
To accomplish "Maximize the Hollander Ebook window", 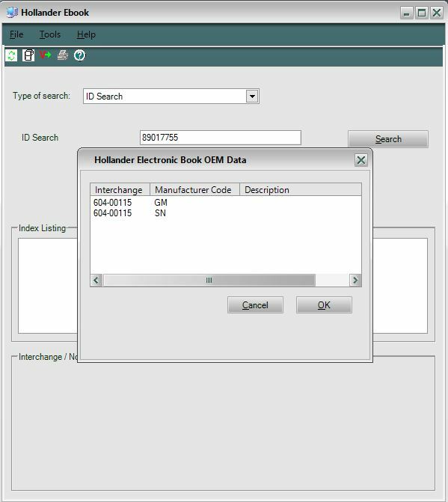I will tap(422, 13).
